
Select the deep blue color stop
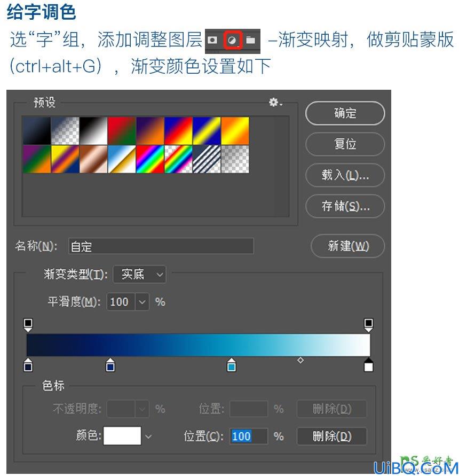pyautogui.click(x=110, y=364)
